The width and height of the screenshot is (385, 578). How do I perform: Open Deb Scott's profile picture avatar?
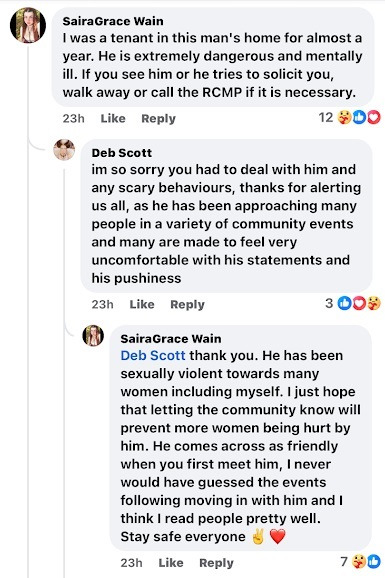point(64,150)
